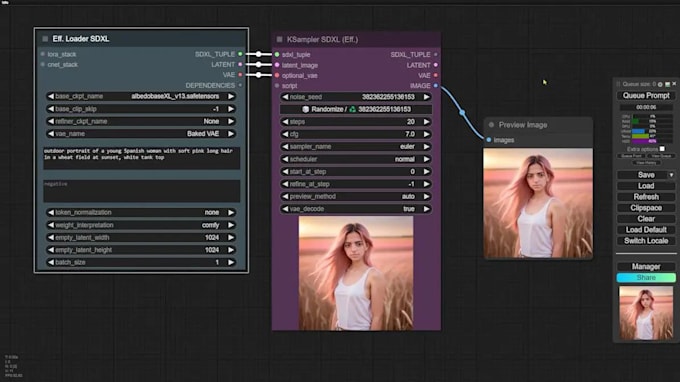Image resolution: width=680 pixels, height=382 pixels.
Task: Click the Load Default button
Action: pyautogui.click(x=646, y=230)
